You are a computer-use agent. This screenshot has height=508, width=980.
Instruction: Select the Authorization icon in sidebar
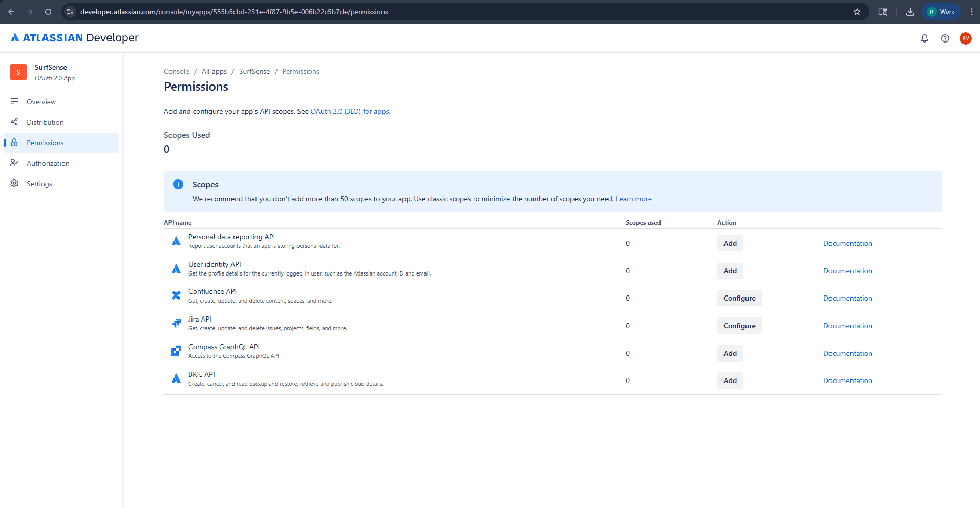[x=15, y=163]
